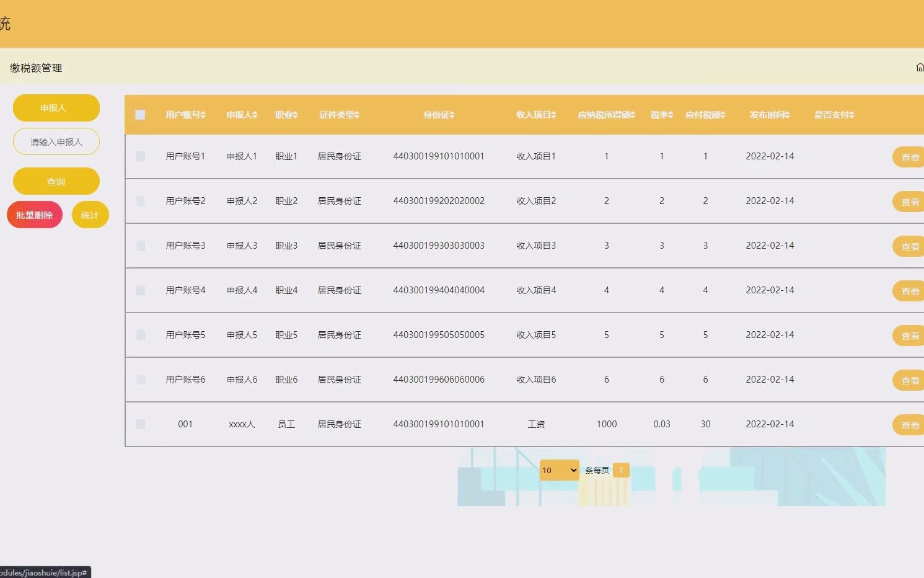Click 查看 on the 用户账号1 row
The height and width of the screenshot is (578, 924).
(x=910, y=156)
